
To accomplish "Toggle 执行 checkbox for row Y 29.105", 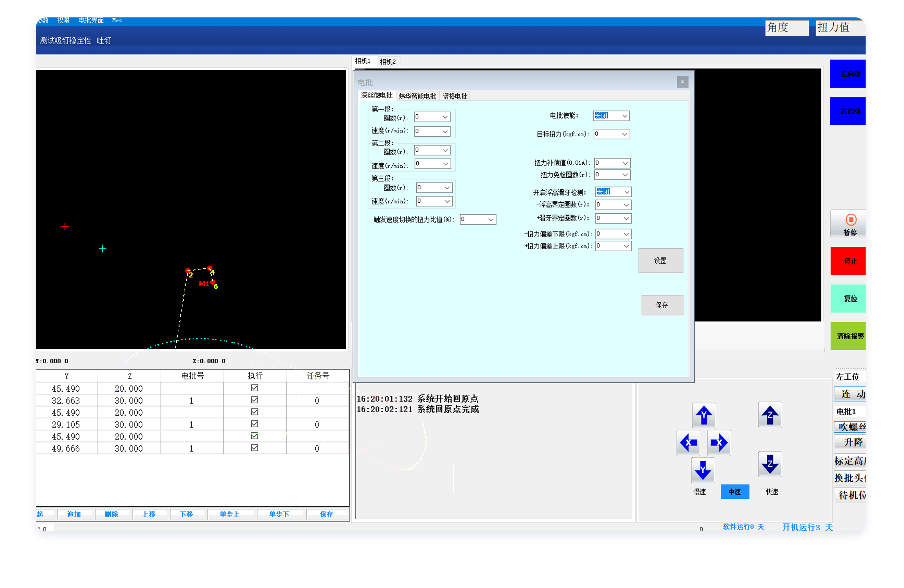I will pos(254,424).
